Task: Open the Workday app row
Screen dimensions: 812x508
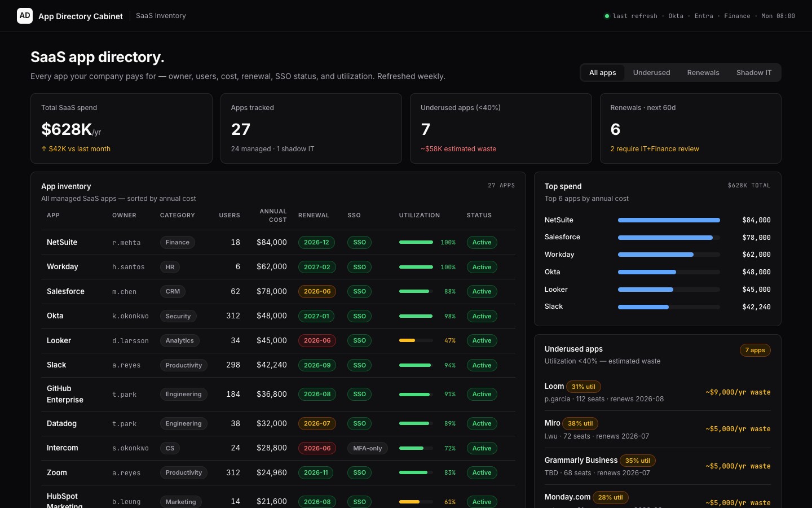Action: click(278, 267)
